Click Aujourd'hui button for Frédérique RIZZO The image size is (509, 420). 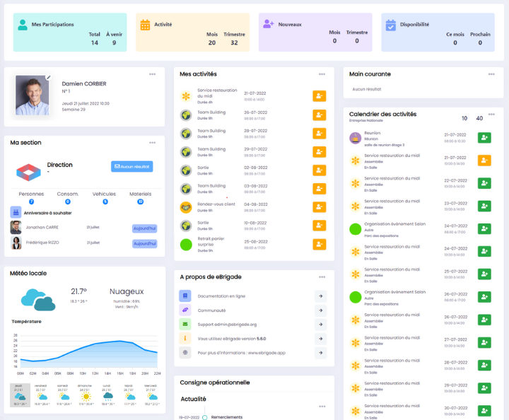tap(144, 244)
